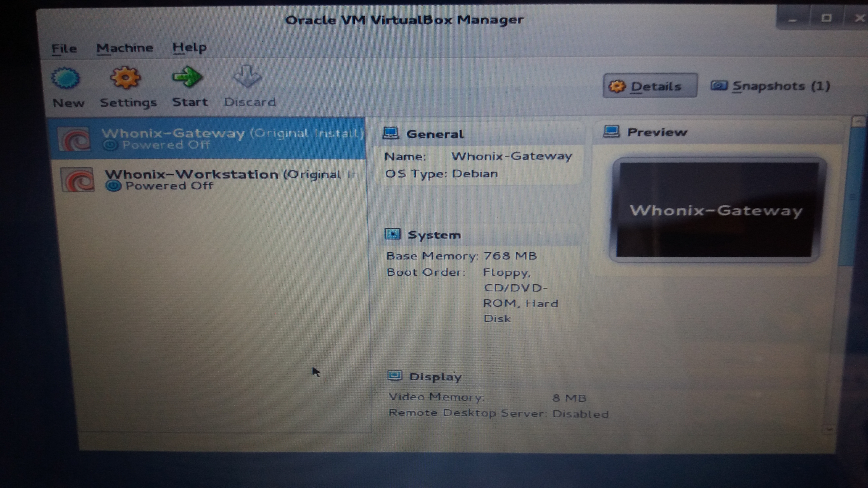Click the Display section monitor icon
This screenshot has height=488, width=868.
coord(395,376)
